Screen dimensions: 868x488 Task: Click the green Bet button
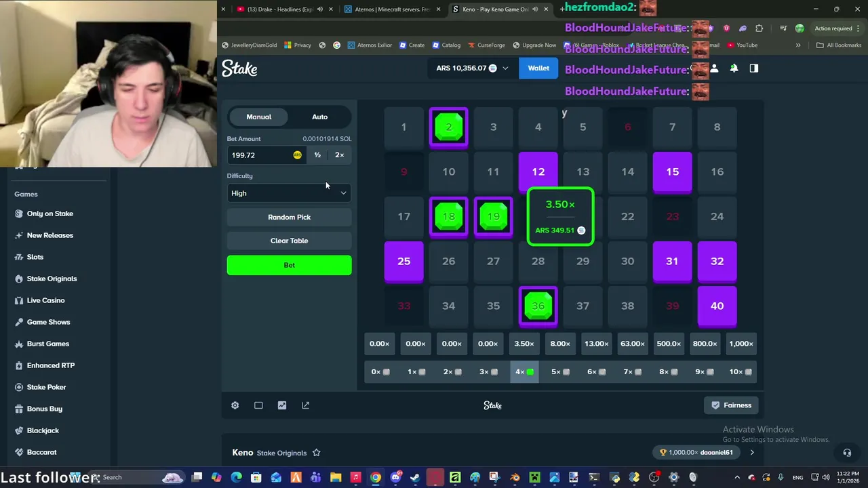pyautogui.click(x=289, y=265)
